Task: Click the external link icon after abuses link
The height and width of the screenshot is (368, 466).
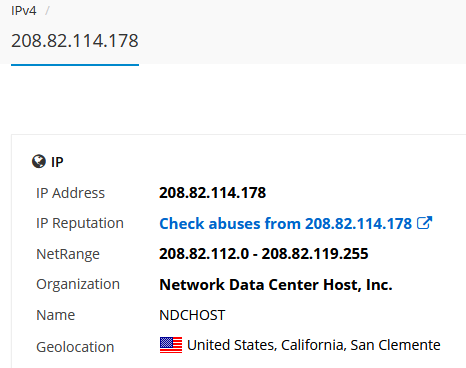Action: point(425,223)
